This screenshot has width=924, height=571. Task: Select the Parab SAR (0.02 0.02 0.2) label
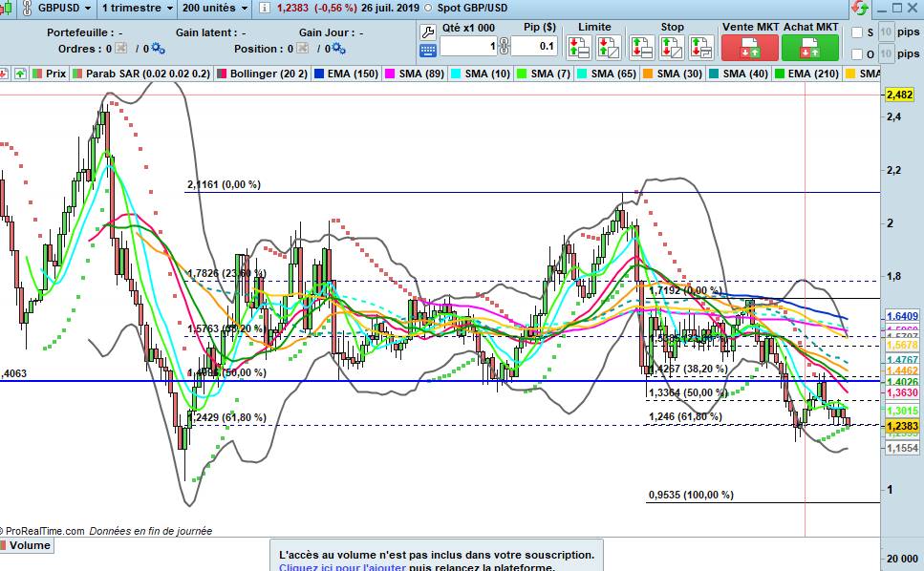click(148, 74)
